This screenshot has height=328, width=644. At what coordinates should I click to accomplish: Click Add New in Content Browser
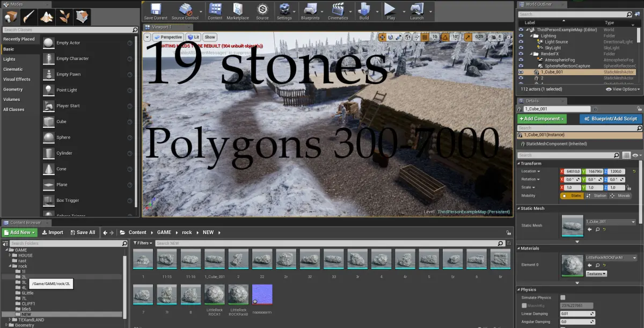19,232
